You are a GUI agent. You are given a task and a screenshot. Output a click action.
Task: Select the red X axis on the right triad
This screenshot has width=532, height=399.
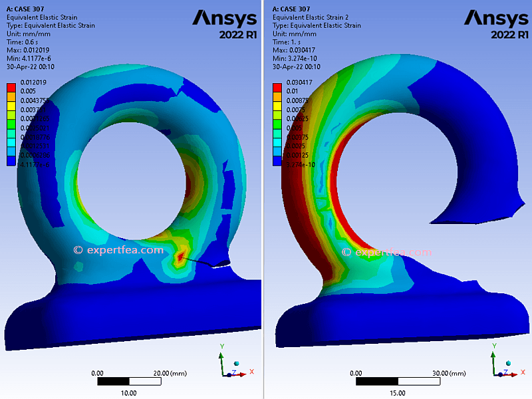click(x=514, y=374)
